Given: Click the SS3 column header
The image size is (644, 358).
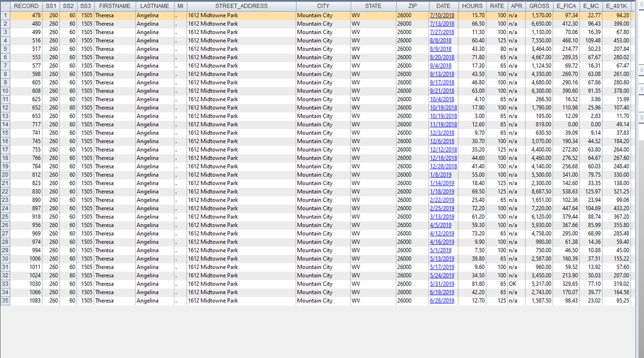Looking at the screenshot, I should [86, 6].
